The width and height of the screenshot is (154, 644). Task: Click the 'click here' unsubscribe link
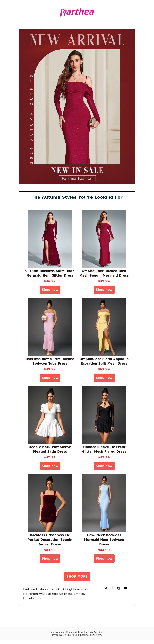coord(96,635)
